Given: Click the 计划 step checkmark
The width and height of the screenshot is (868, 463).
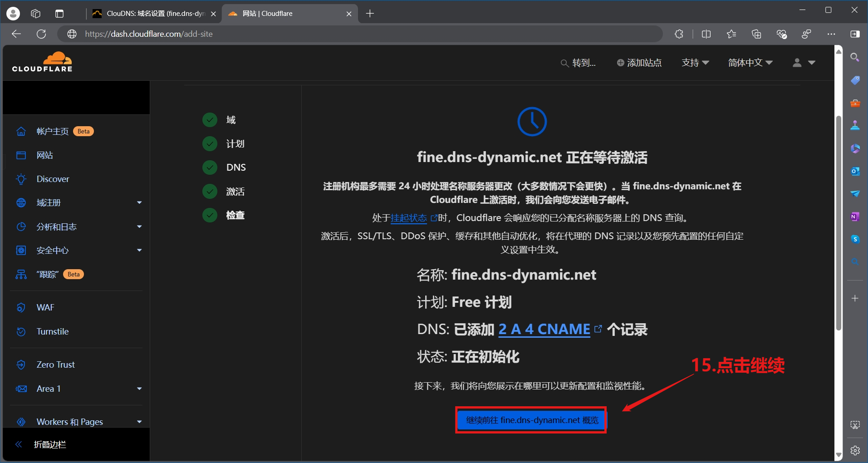Looking at the screenshot, I should (x=210, y=143).
